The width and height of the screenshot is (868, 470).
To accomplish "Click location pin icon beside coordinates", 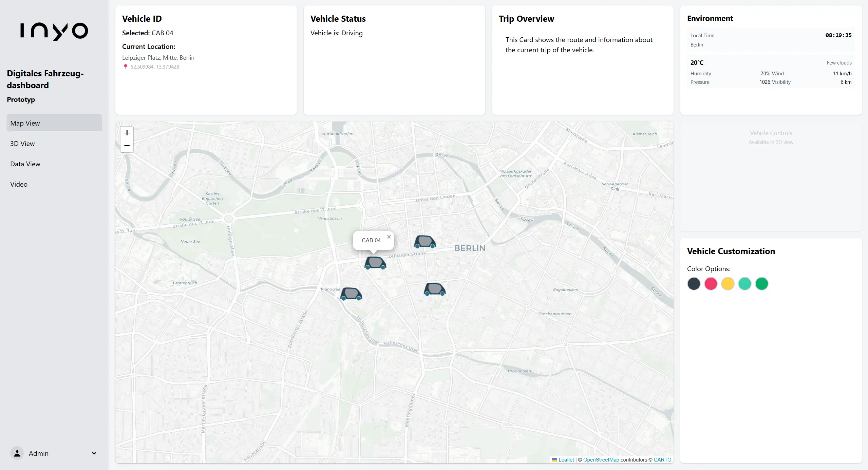I will click(x=126, y=67).
